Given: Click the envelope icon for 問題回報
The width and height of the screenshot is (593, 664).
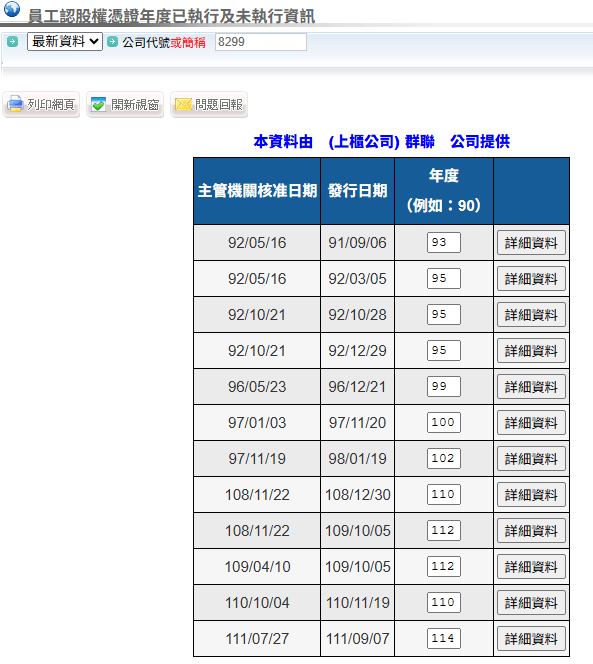Looking at the screenshot, I should click(x=183, y=104).
